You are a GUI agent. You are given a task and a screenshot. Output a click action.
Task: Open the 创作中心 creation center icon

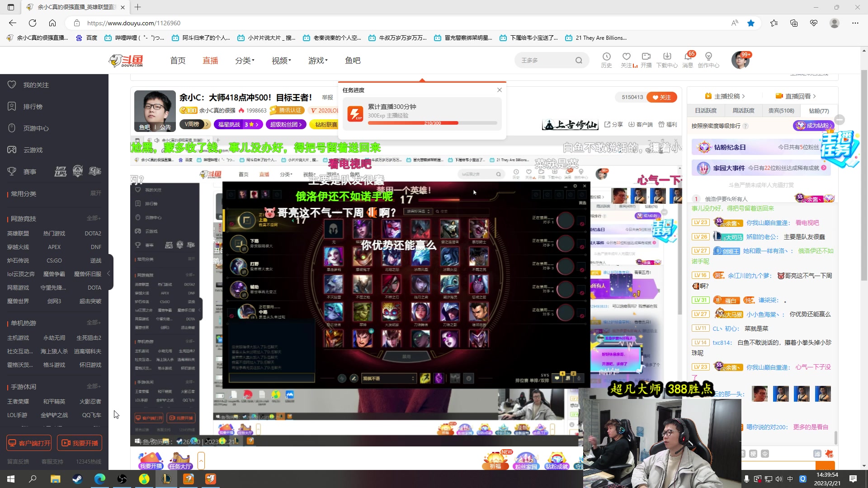(x=709, y=60)
